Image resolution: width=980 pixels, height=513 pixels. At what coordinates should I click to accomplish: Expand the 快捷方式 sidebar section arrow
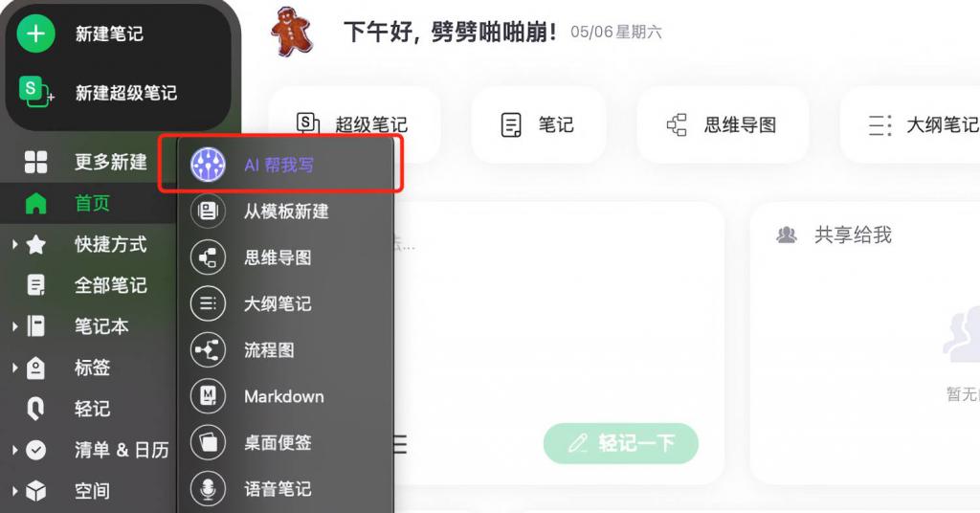tap(14, 244)
